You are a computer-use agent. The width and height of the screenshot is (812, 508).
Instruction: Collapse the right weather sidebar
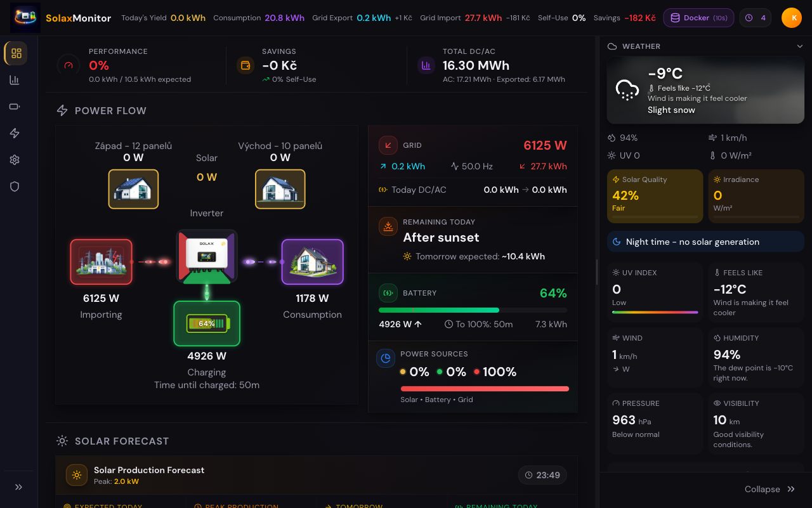point(770,489)
